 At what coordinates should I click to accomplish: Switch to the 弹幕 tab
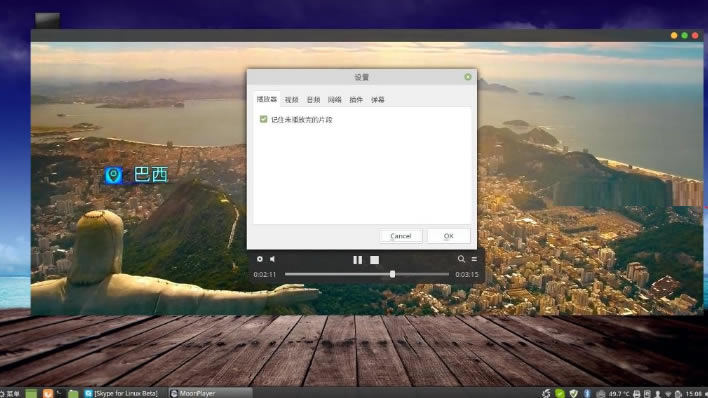pyautogui.click(x=377, y=100)
